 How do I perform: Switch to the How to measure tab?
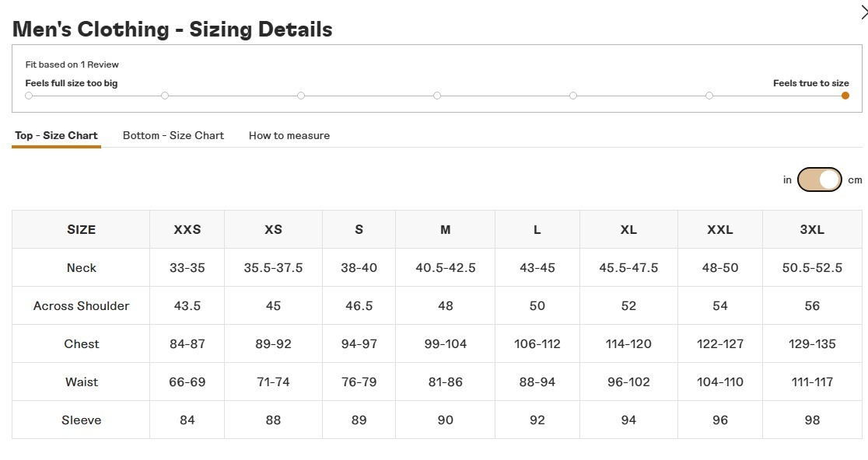click(289, 135)
